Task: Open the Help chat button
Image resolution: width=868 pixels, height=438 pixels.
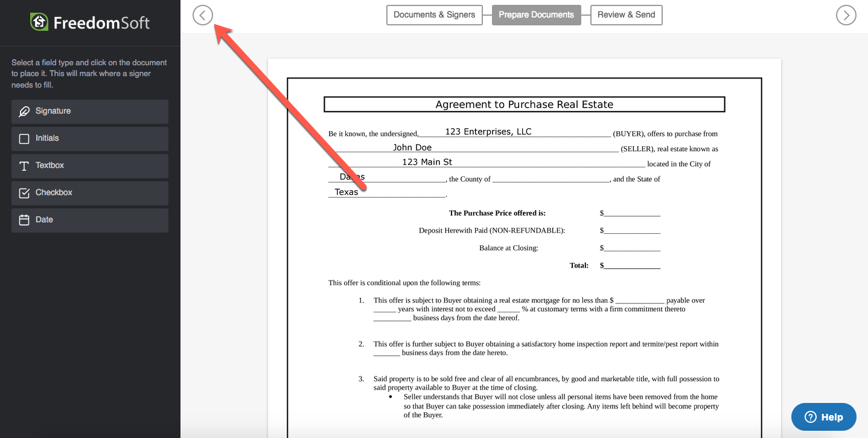Action: click(x=824, y=417)
